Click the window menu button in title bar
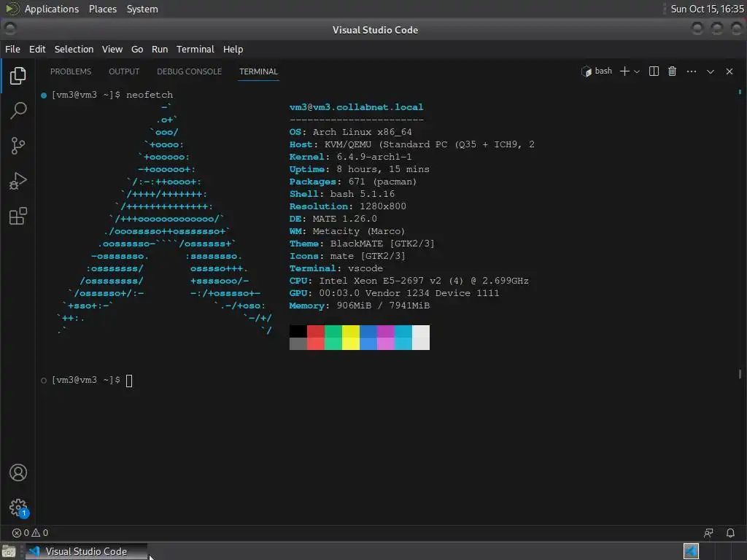 (10, 29)
